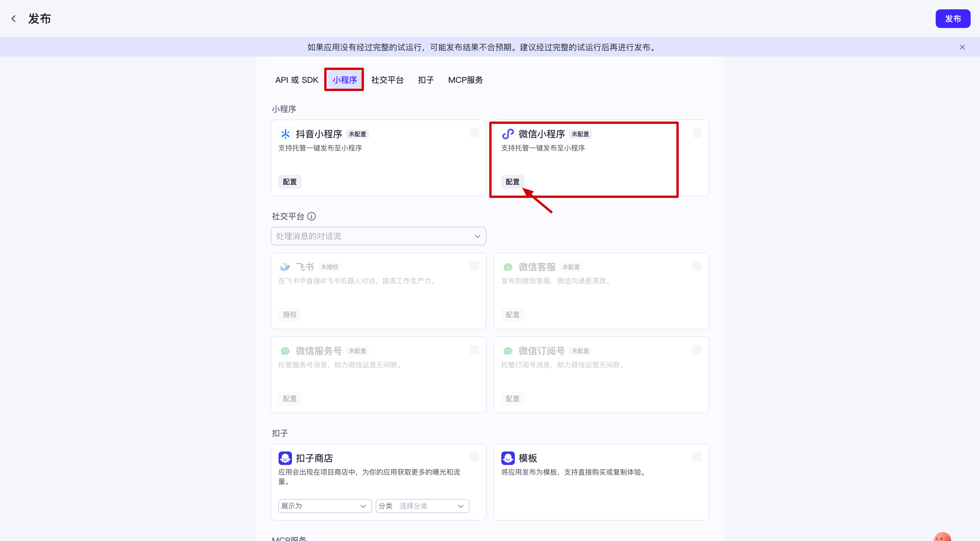980x541 pixels.
Task: Click the 抖音小程序 logo icon
Action: pyautogui.click(x=285, y=134)
